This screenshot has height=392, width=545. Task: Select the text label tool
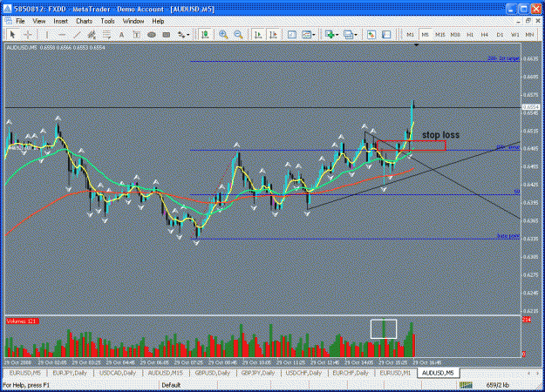136,34
